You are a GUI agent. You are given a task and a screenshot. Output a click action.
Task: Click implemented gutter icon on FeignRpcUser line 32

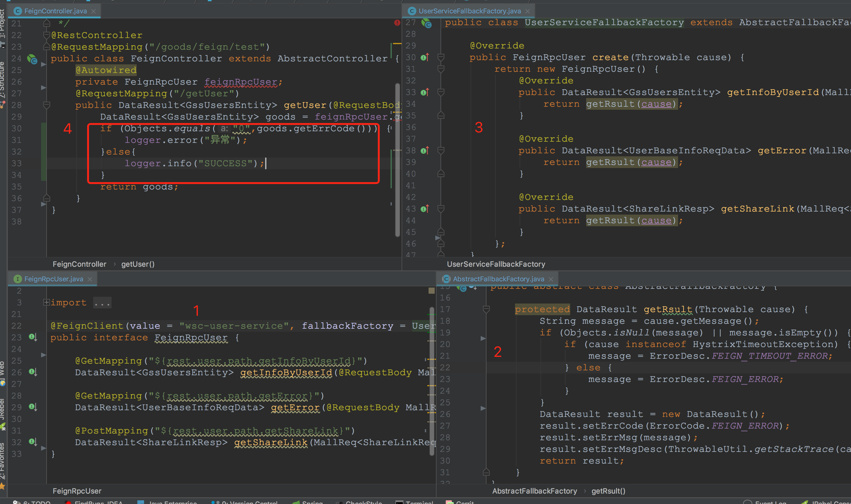pos(33,442)
